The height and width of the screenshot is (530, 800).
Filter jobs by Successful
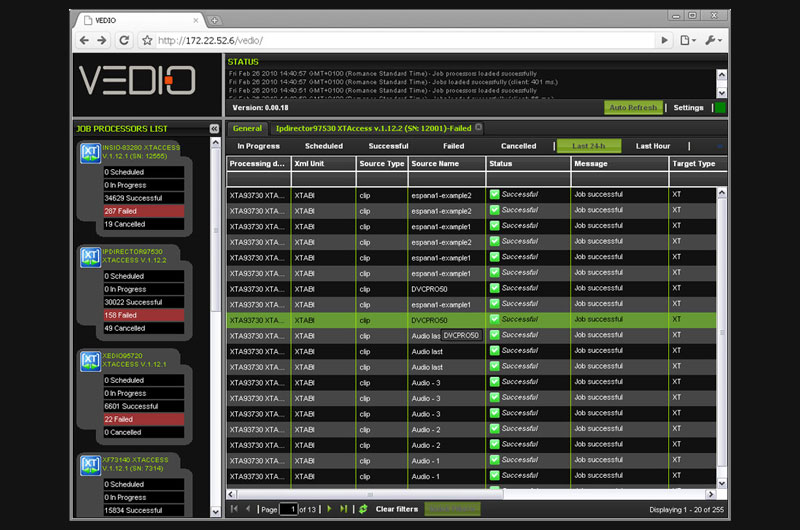(x=388, y=146)
